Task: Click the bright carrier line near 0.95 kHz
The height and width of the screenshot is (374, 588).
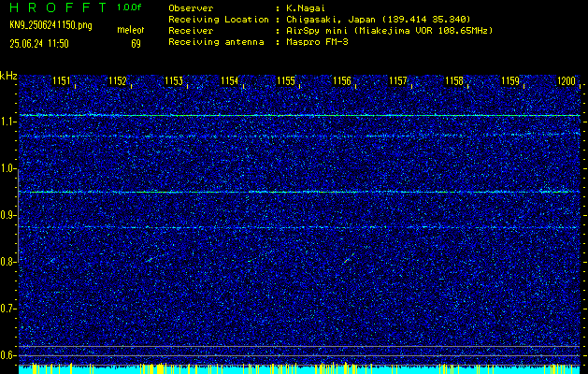Action: 299,192
